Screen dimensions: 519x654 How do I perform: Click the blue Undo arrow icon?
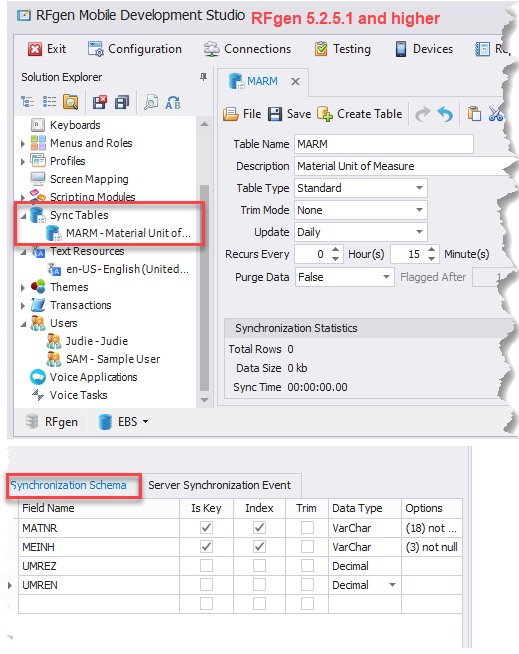tap(445, 114)
